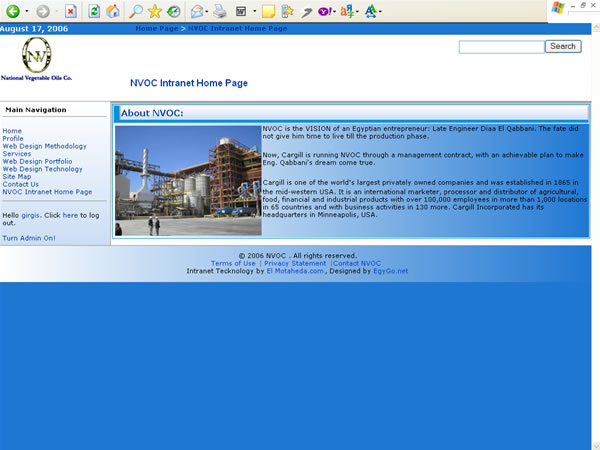Click the NVOC Intranet Home Page title

point(189,83)
